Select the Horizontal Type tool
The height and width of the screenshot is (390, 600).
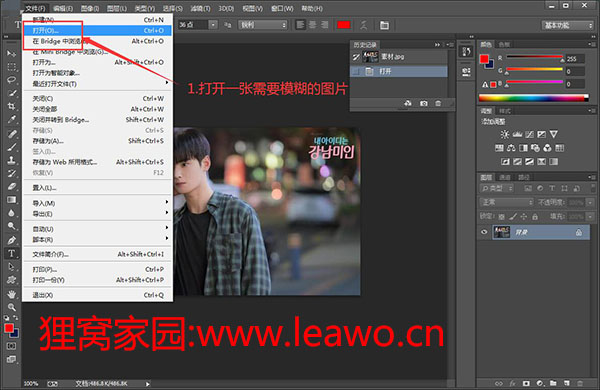tap(11, 253)
